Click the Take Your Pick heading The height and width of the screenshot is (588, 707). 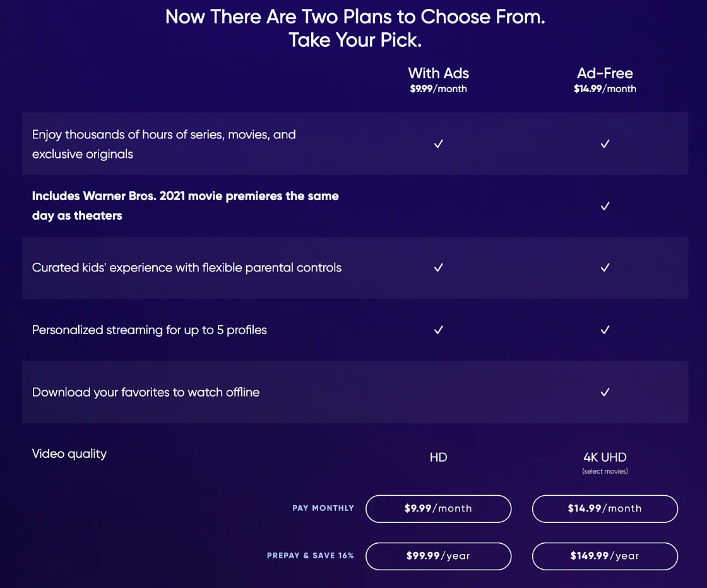click(x=354, y=39)
